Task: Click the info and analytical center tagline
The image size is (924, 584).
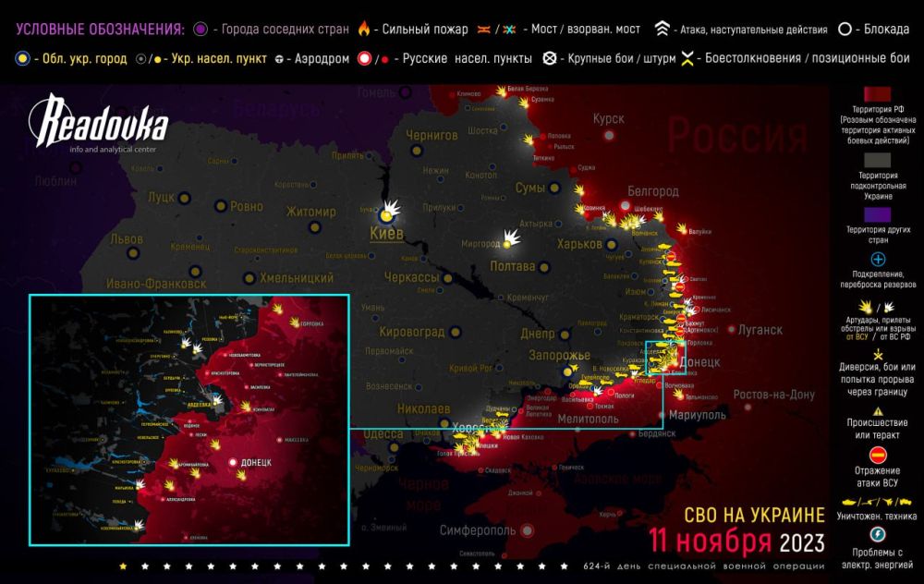Action: 113,149
